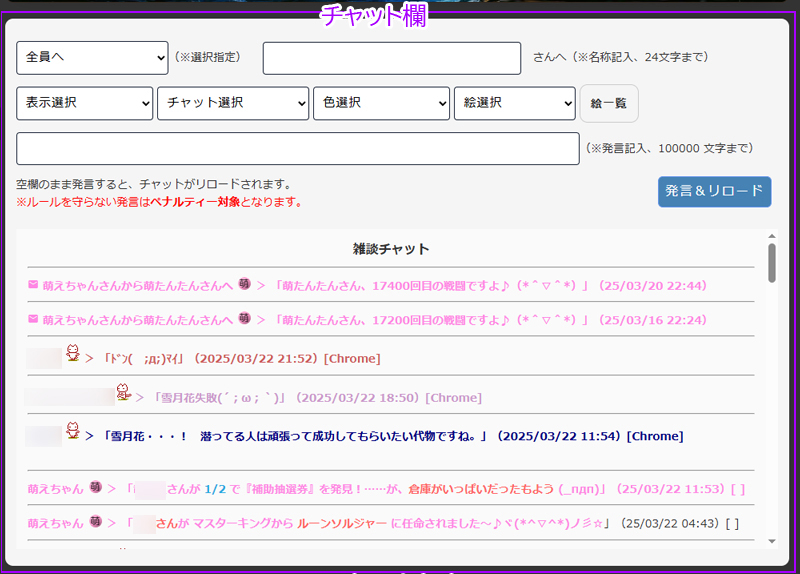
Task: Click the 萌 badge in the 17200回目 message
Action: tap(245, 320)
